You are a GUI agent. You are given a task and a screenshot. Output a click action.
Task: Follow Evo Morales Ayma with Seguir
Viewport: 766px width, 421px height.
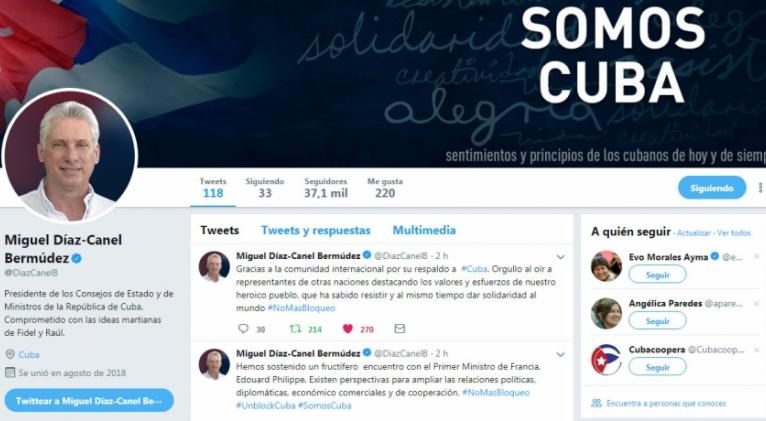tap(658, 275)
